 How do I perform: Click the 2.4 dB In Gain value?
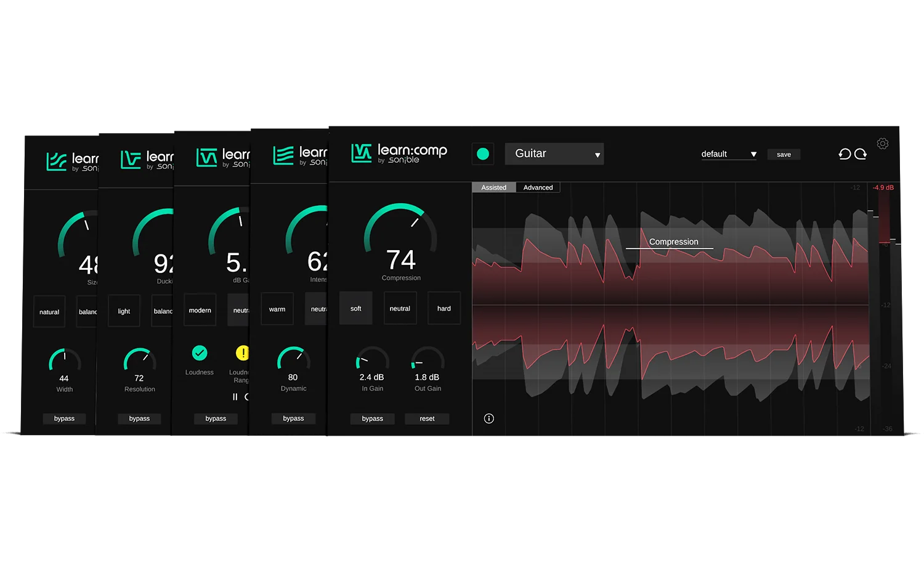coord(371,377)
